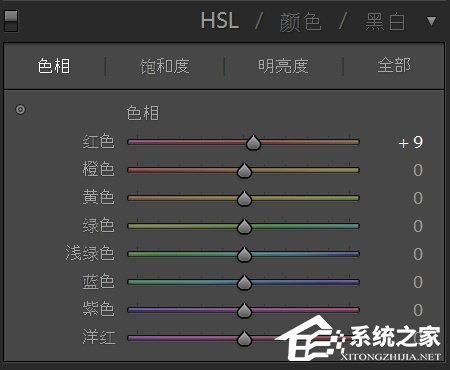Click the 绿色 hue slider handle
The image size is (450, 370).
[244, 227]
